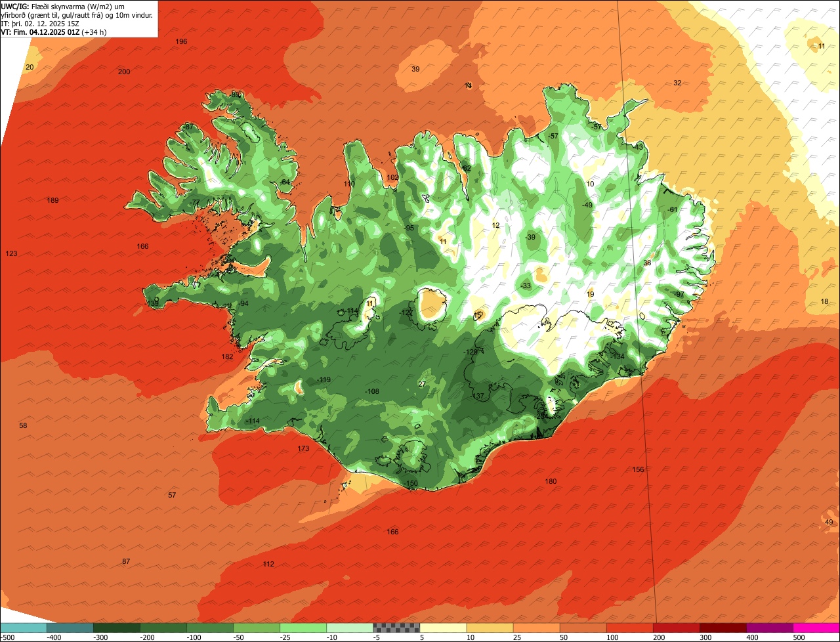The image size is (840, 642).
Task: Select the red-orange swatch between 100 and 200
Action: (x=630, y=628)
